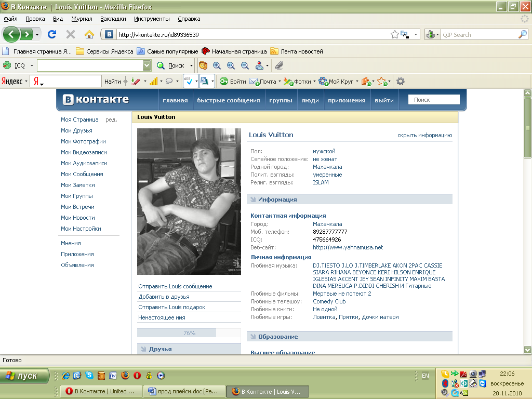
Task: Go forward with the green forward arrow
Action: tap(26, 34)
